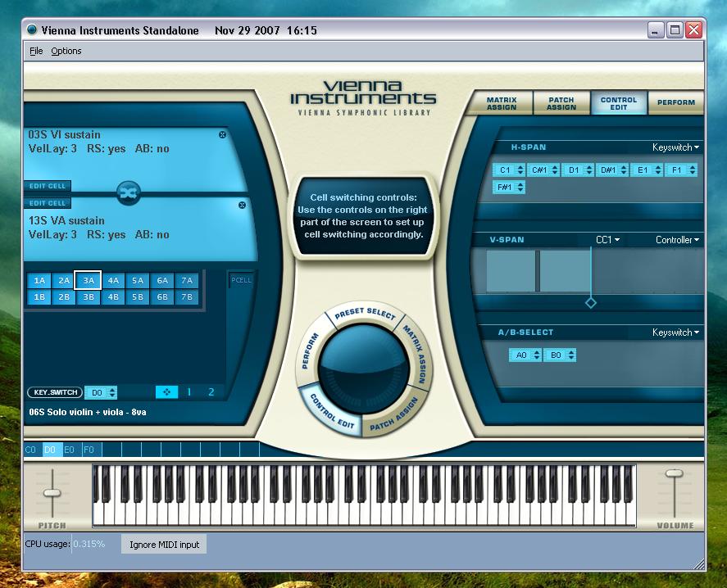Select cell 7B in the matrix grid
Viewport: 727px width, 588px height.
click(x=187, y=297)
